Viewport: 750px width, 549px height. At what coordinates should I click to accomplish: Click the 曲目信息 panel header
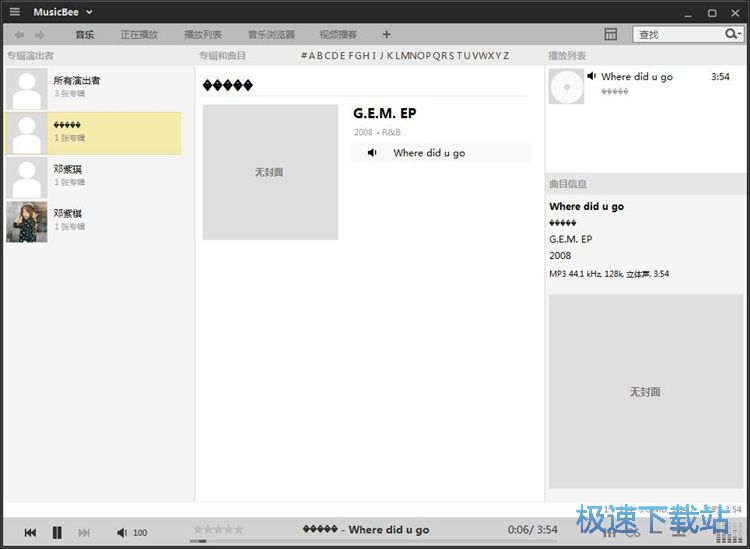tap(568, 184)
